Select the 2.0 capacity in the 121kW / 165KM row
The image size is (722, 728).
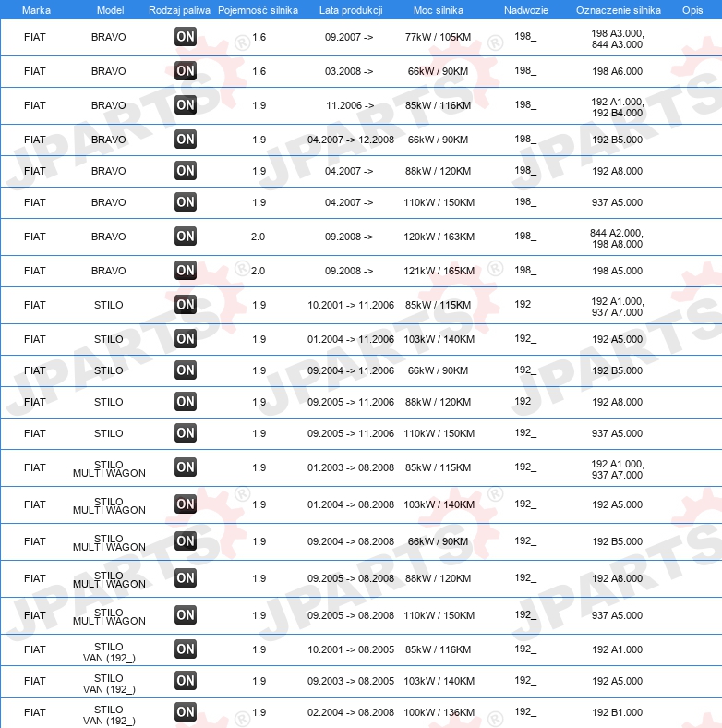pos(258,271)
